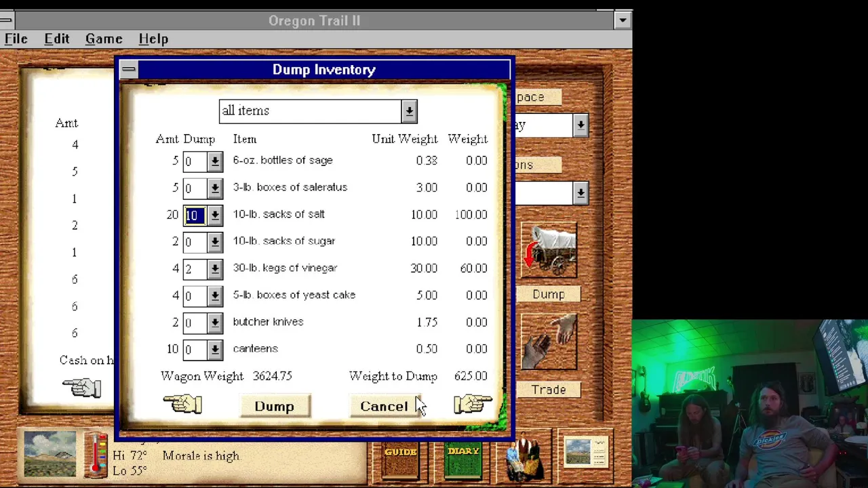Image resolution: width=868 pixels, height=488 pixels.
Task: Expand the 'all items' category dropdown
Action: [x=409, y=112]
